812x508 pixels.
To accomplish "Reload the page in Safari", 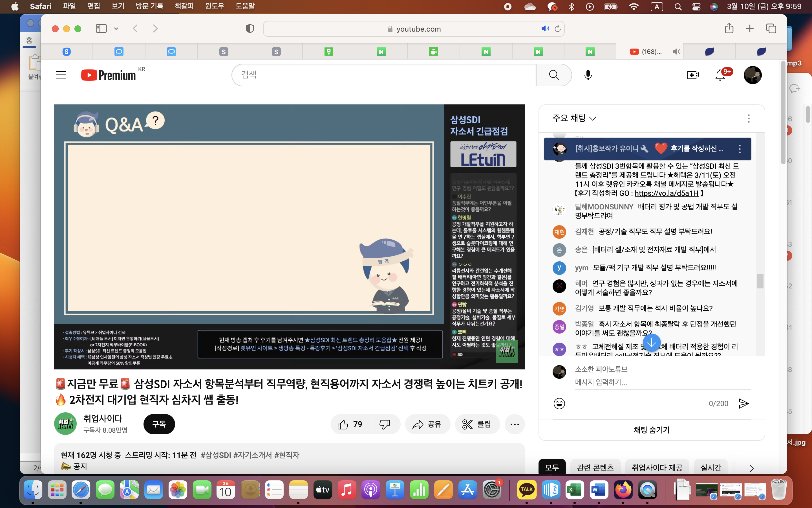I will pyautogui.click(x=558, y=29).
